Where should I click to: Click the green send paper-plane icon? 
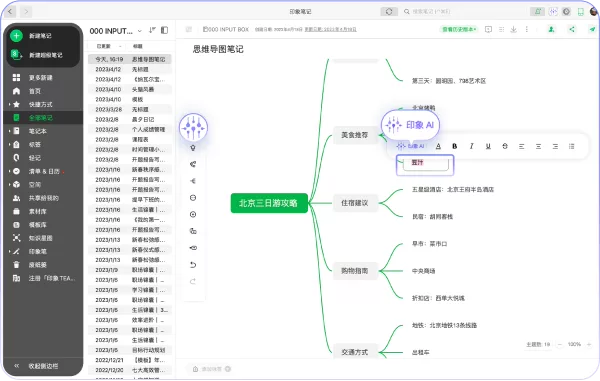[x=592, y=29]
